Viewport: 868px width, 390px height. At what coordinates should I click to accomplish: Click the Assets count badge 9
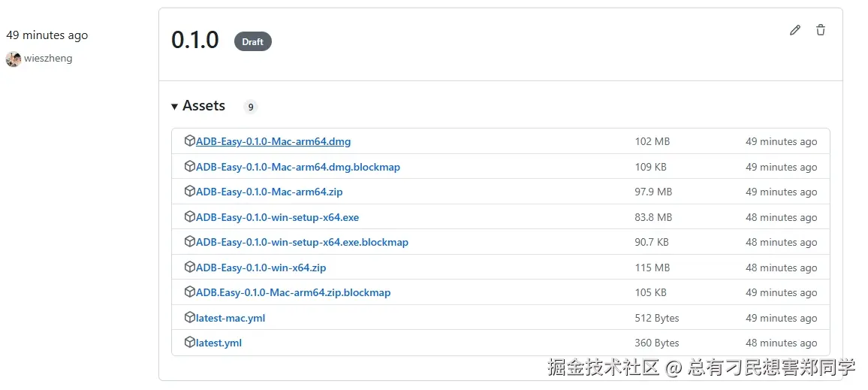[251, 107]
